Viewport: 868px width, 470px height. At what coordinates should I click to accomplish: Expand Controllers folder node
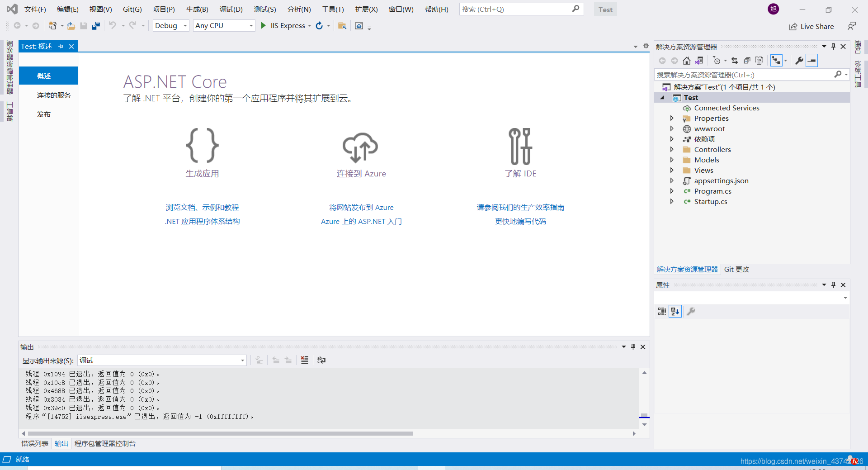click(672, 150)
